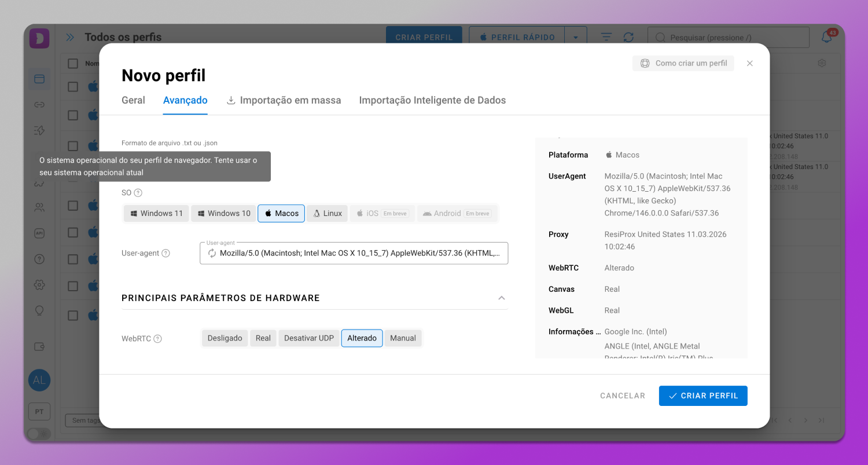
Task: Set WebRTC to Desligado
Action: (x=225, y=338)
